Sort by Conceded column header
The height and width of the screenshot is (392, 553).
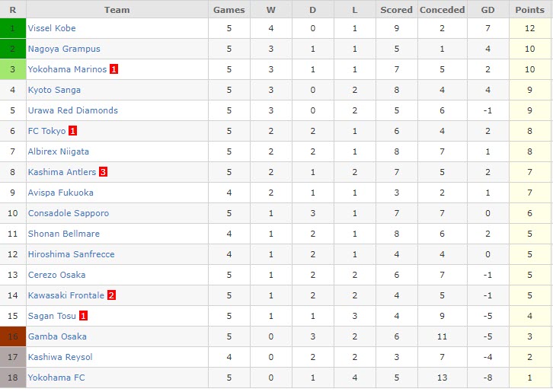pos(442,10)
